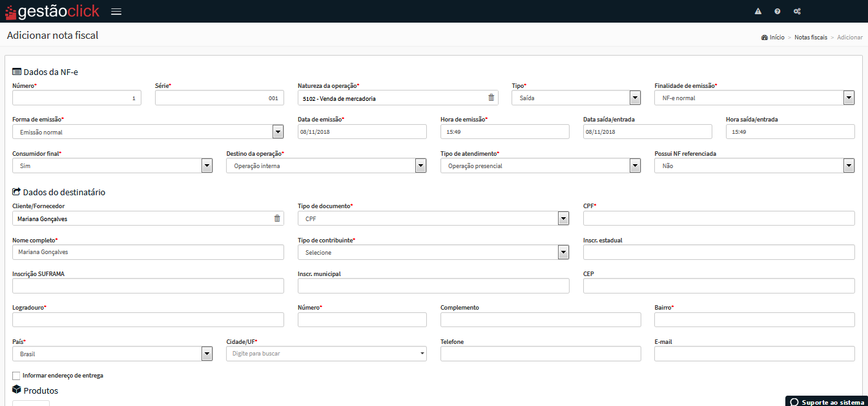The image size is (868, 406).
Task: Open the hamburger sidebar menu
Action: (116, 12)
